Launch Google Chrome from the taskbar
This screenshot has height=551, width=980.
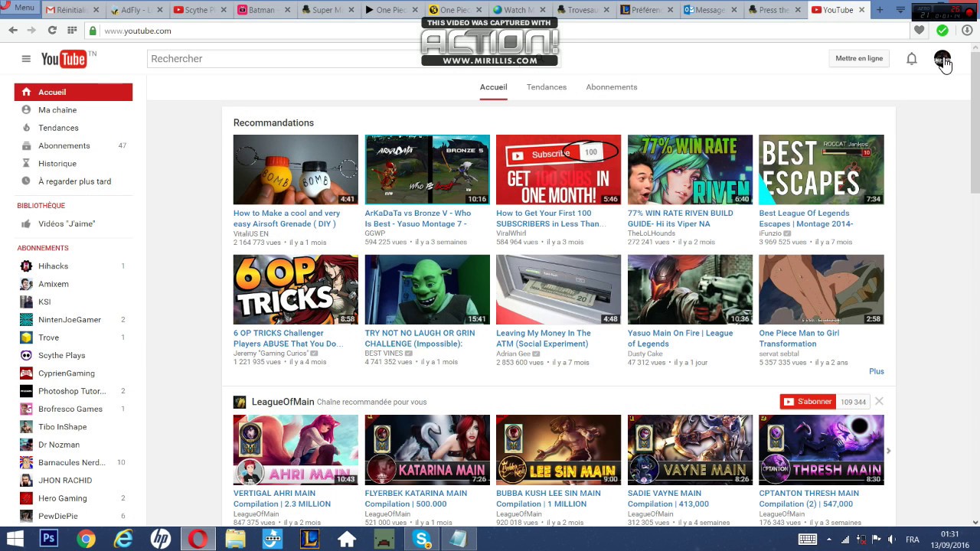[86, 539]
